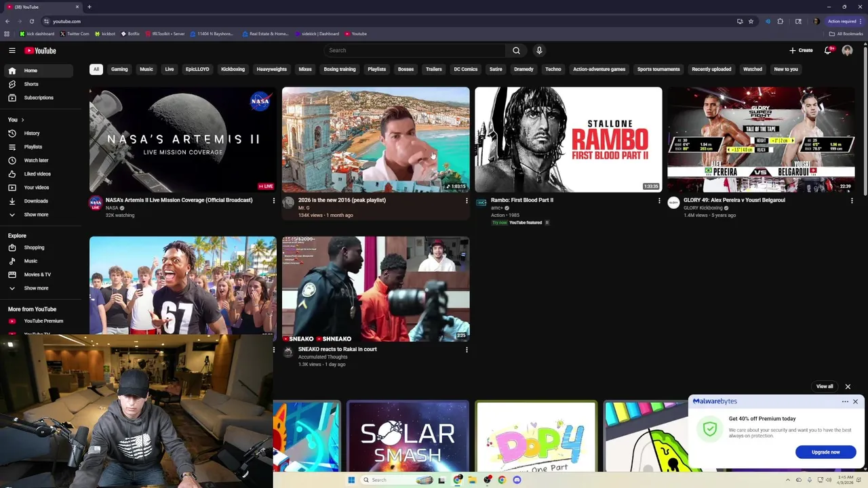Open Liked videos in the sidebar
868x488 pixels.
(37, 174)
